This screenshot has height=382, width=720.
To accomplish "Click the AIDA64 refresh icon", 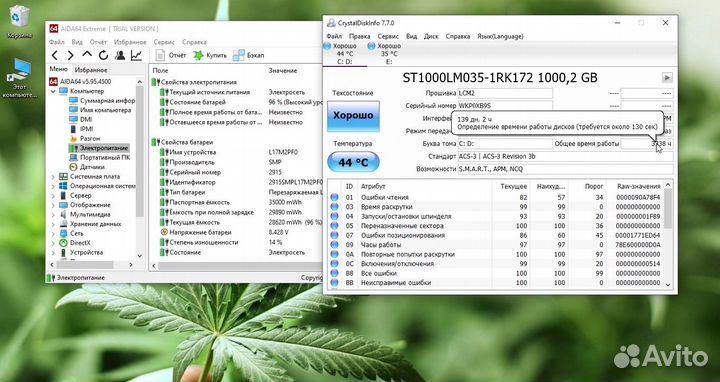I will 103,56.
